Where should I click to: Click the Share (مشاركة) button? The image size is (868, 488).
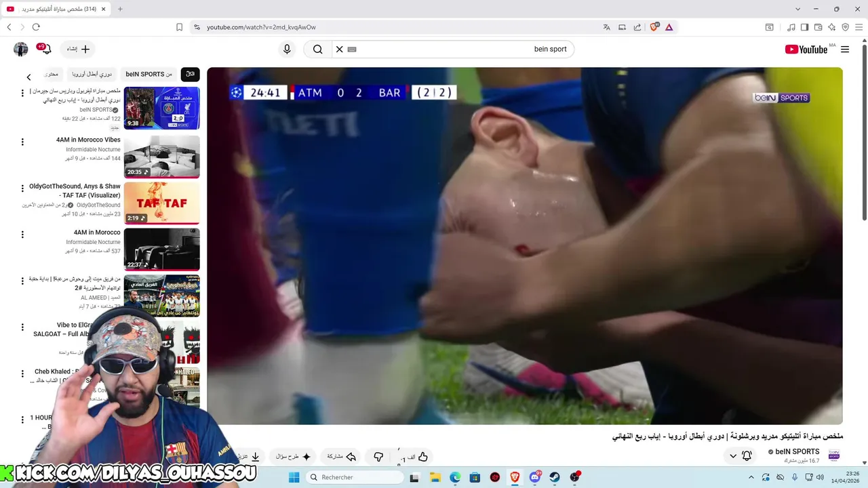pos(342,457)
